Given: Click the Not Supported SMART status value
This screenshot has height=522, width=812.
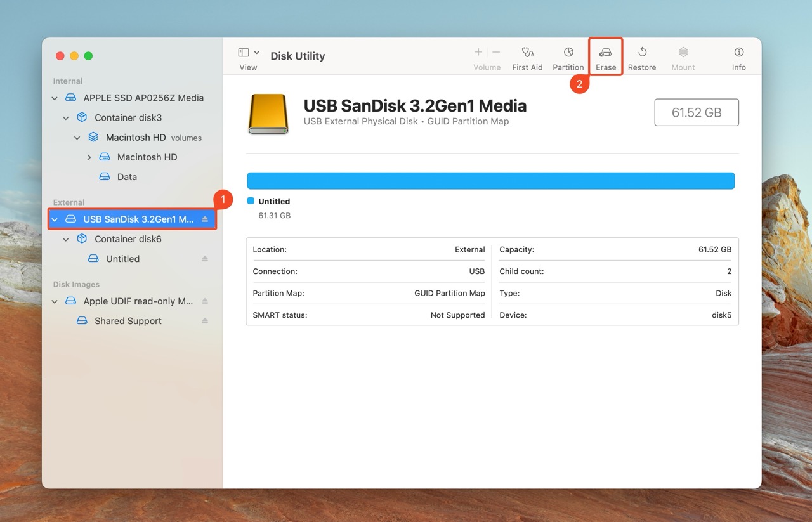Looking at the screenshot, I should (x=457, y=315).
